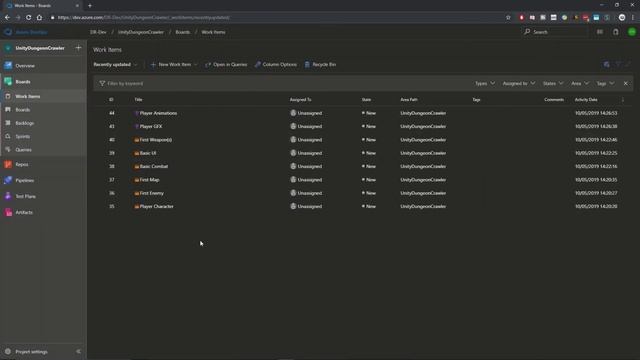Sort by the Title column header
640x360 pixels.
point(138,100)
